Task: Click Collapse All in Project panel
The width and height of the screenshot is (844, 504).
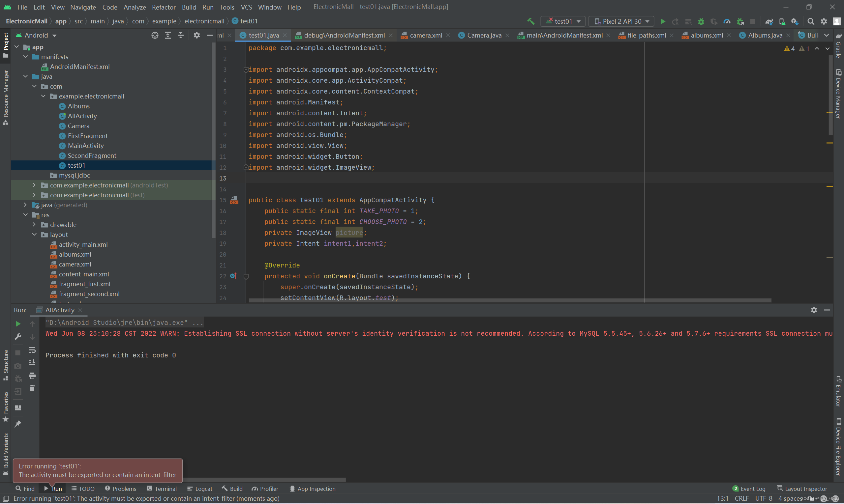Action: point(180,35)
